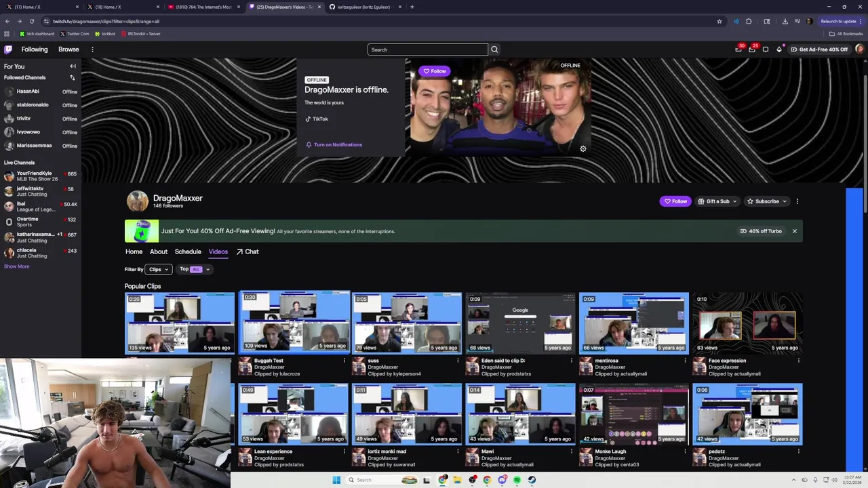Open options for the Buggah Test clip
Viewport: 868px width, 488px height.
click(x=344, y=361)
